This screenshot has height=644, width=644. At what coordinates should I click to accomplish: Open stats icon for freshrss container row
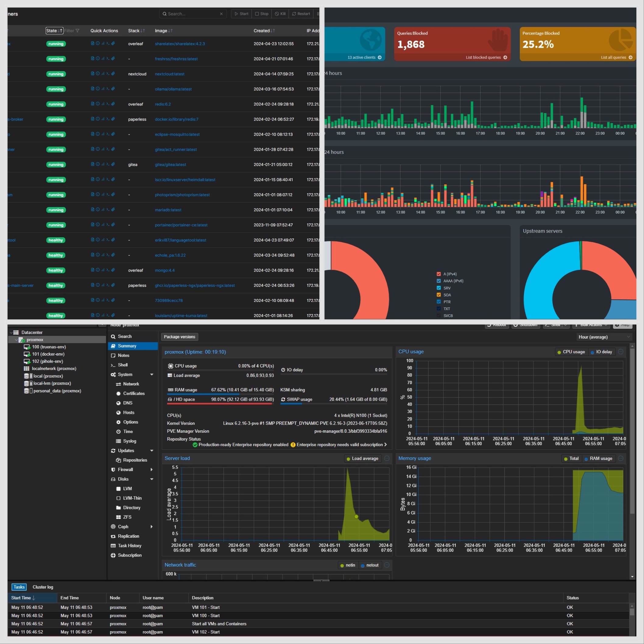[x=103, y=59]
